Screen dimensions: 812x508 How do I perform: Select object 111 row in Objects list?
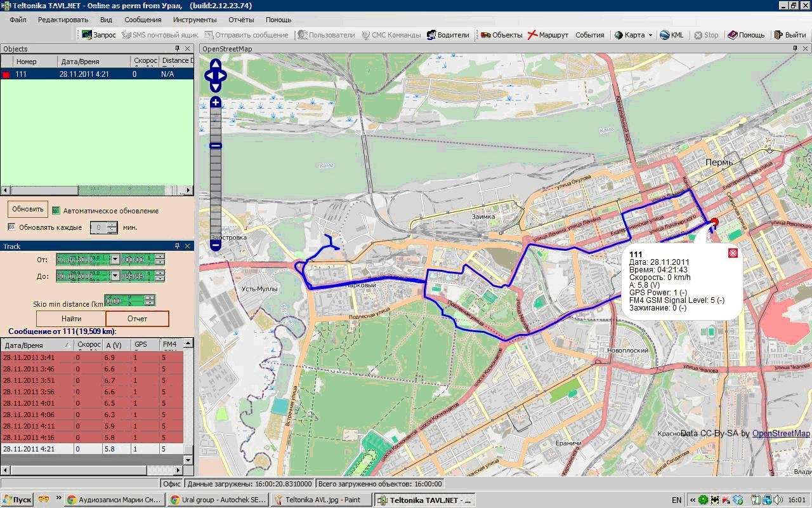(x=96, y=74)
